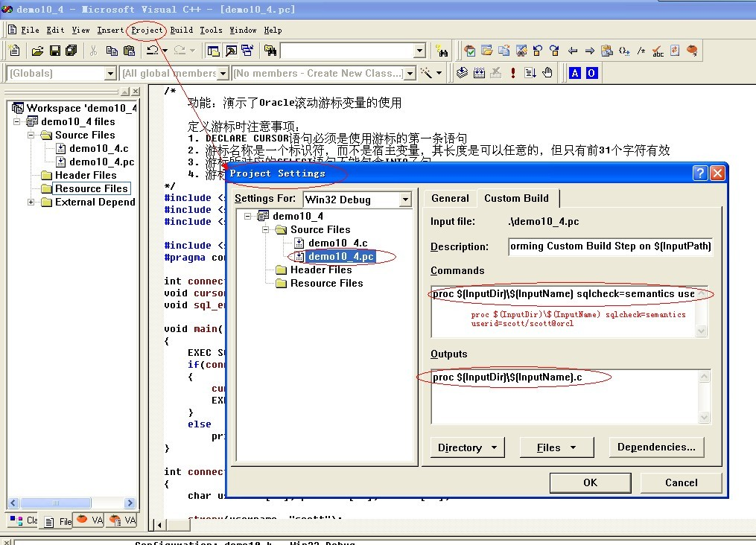Open the Settings For 'Win32 Debug' dropdown

coord(405,200)
